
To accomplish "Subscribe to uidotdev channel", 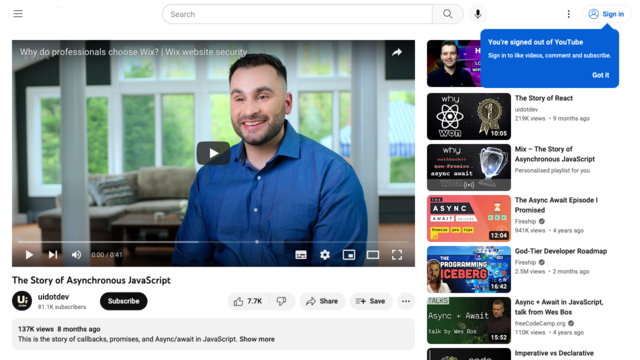I will (124, 301).
